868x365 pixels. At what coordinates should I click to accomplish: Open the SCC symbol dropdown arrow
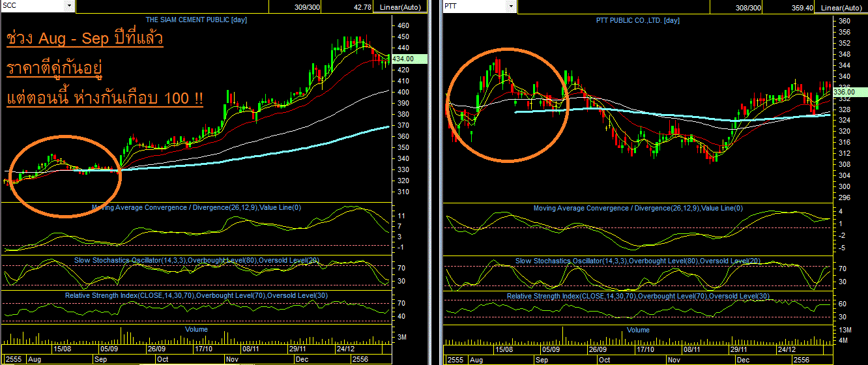click(70, 6)
